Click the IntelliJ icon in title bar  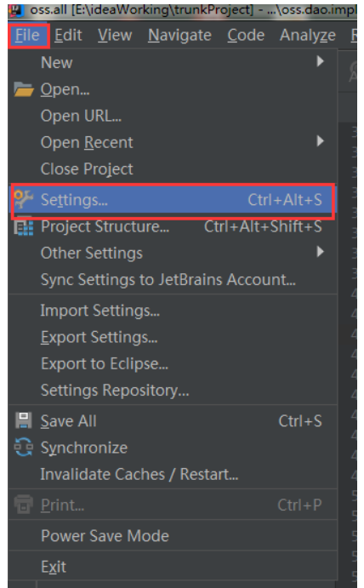[x=15, y=9]
